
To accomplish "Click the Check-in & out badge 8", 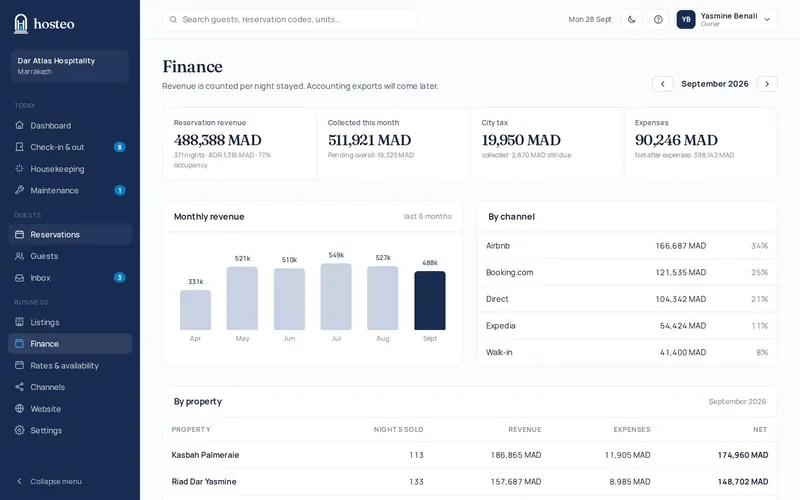I will [x=119, y=147].
